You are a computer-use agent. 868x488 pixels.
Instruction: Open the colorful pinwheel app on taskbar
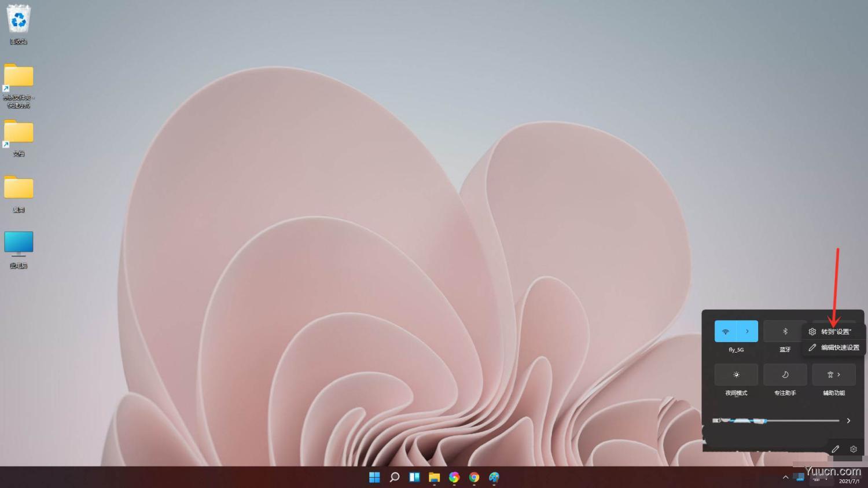click(454, 477)
